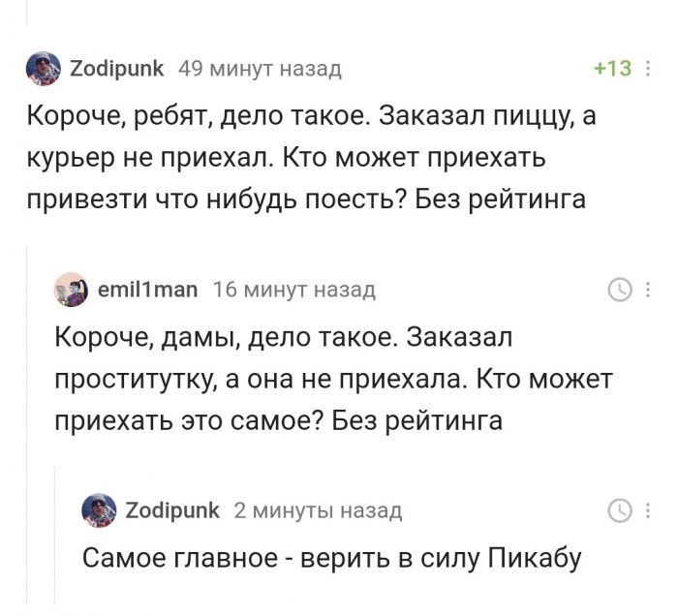Open the three-dot menu on Zodipunk's last reply

point(647,510)
